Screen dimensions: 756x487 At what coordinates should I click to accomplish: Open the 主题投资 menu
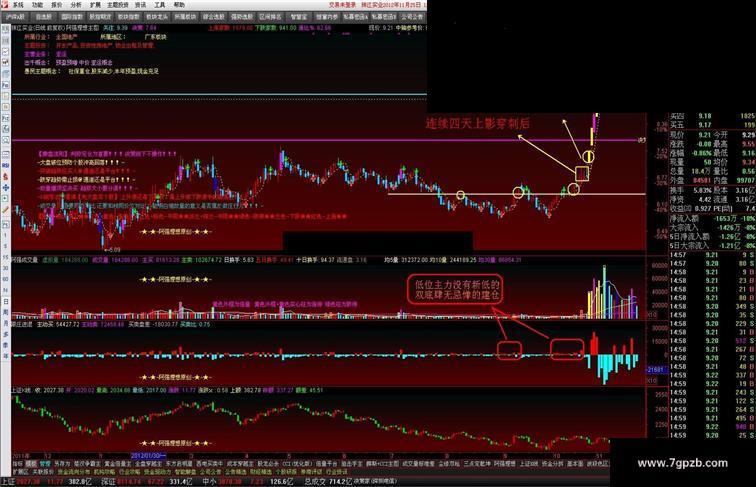pos(118,5)
